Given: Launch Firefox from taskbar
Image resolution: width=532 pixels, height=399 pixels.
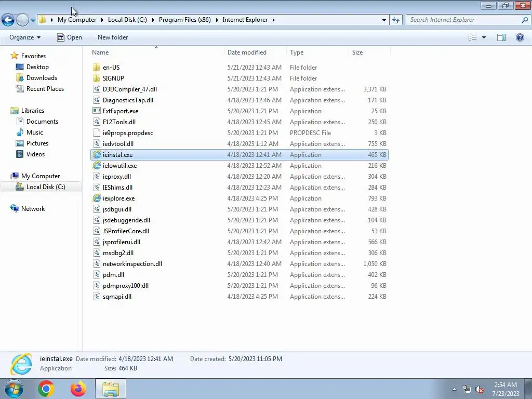Looking at the screenshot, I should pyautogui.click(x=78, y=389).
